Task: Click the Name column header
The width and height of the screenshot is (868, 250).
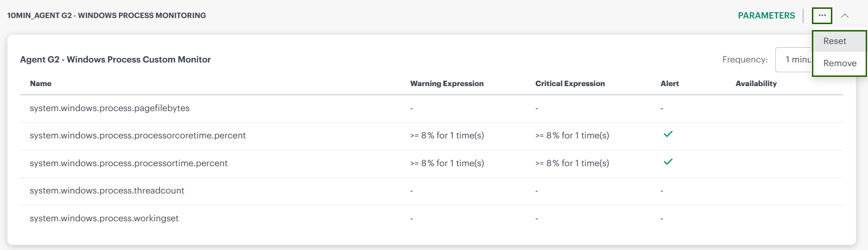Action: point(41,84)
